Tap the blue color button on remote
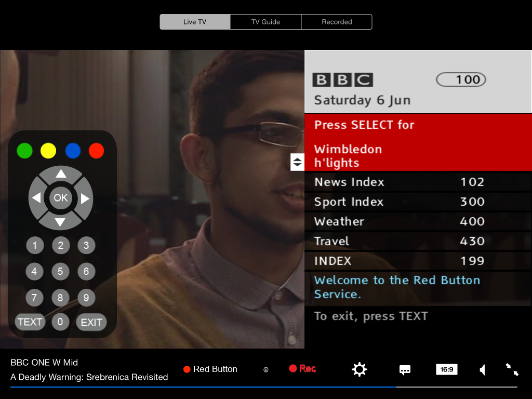Image resolution: width=532 pixels, height=399 pixels. pos(73,151)
